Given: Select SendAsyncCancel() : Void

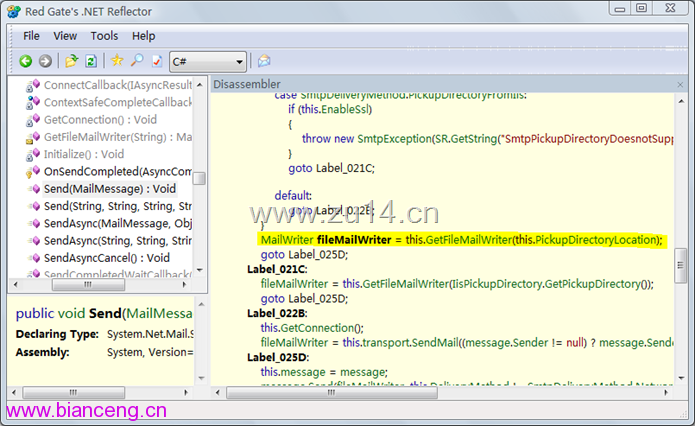Looking at the screenshot, I should (x=107, y=258).
